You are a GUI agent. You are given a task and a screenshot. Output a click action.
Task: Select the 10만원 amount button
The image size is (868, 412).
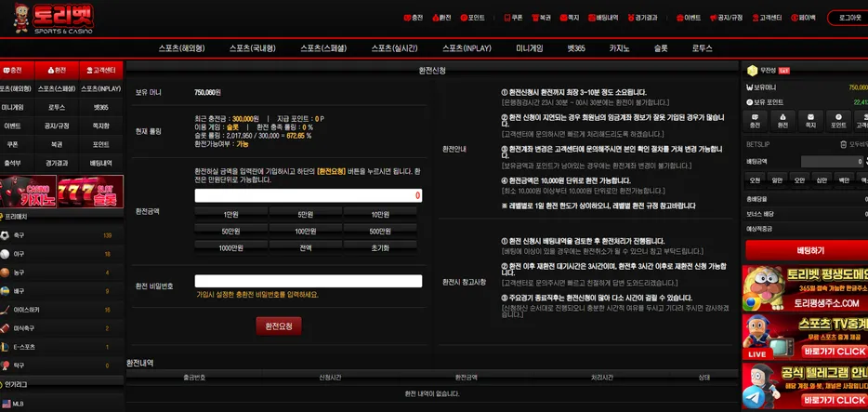(380, 214)
